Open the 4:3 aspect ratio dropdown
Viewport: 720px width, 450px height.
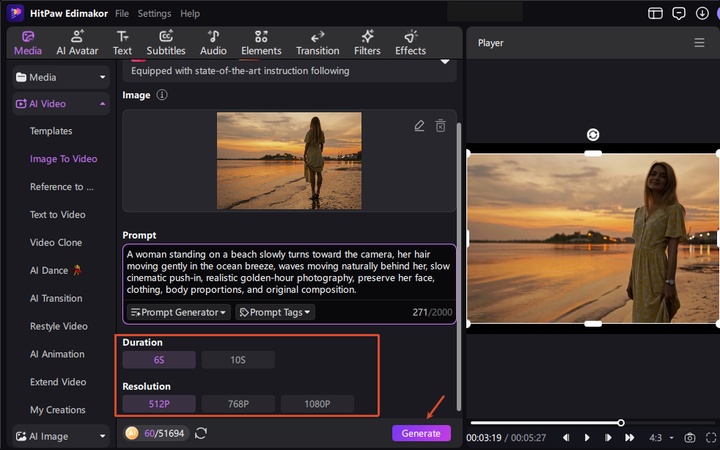pyautogui.click(x=661, y=437)
